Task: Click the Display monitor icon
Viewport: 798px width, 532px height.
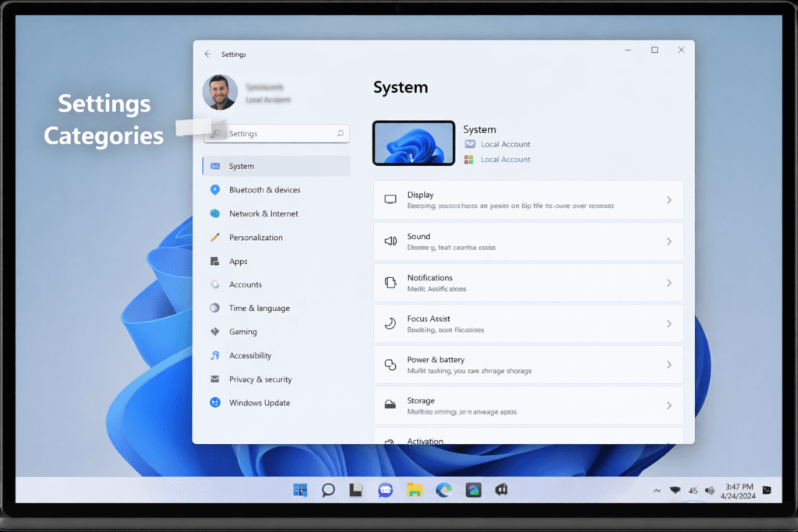Action: 390,199
